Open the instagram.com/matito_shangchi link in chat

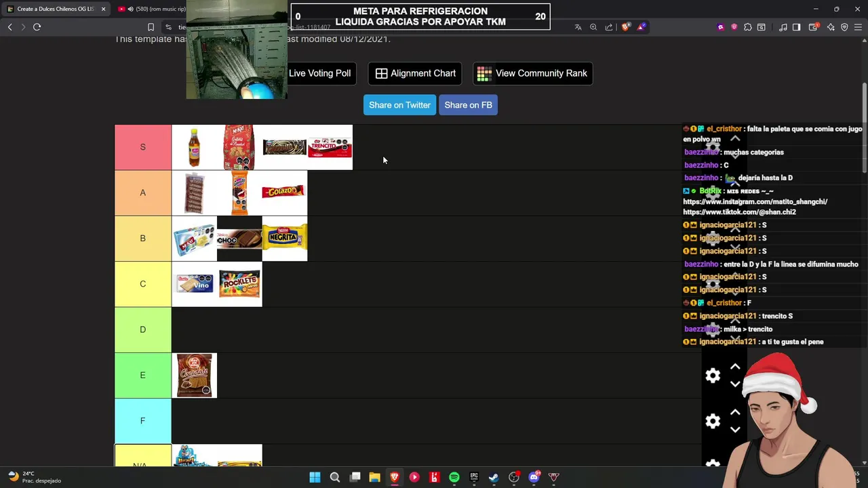(x=755, y=201)
